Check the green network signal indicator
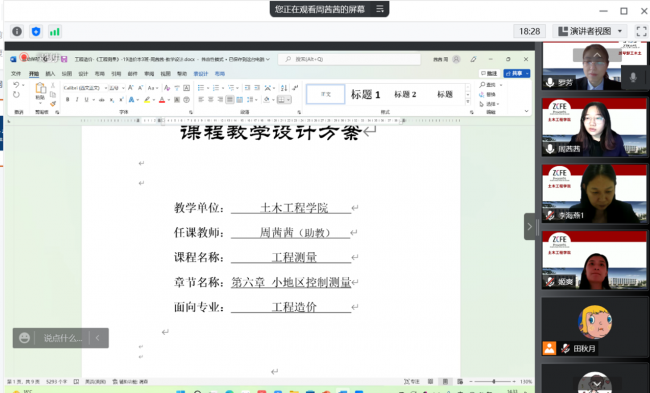 coord(55,32)
